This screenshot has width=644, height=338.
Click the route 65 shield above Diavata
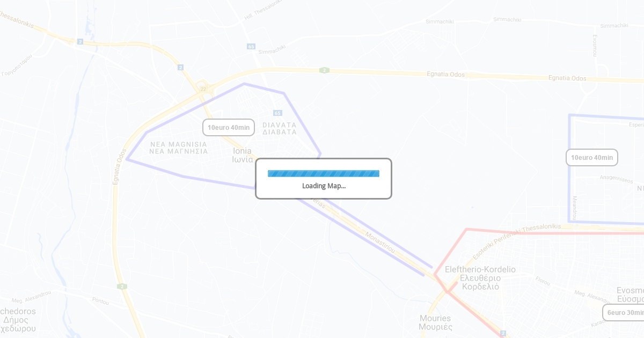[277, 113]
